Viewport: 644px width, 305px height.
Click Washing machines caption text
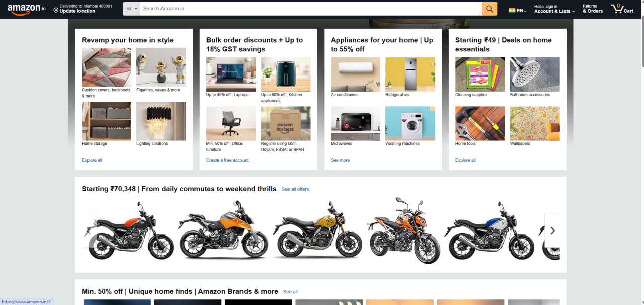click(403, 144)
